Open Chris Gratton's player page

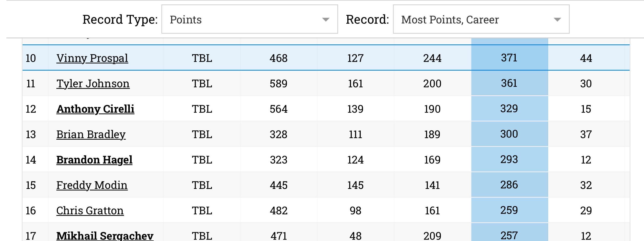tap(90, 210)
